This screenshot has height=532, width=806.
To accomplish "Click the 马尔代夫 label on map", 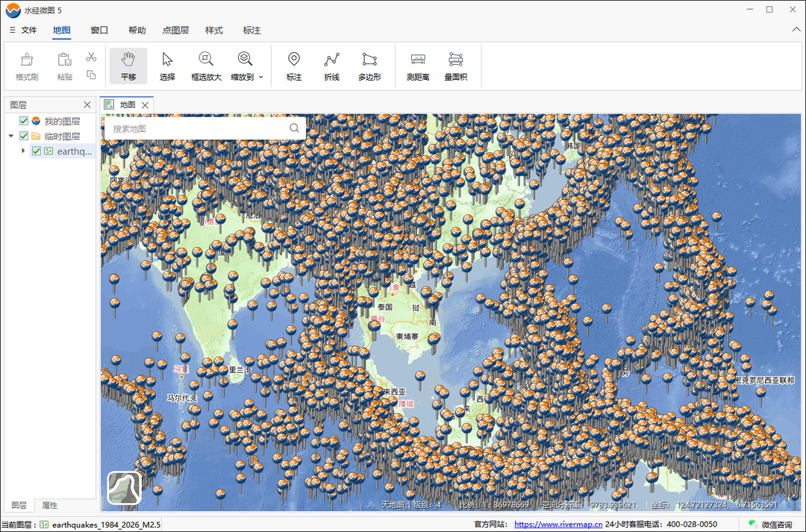I will click(183, 398).
